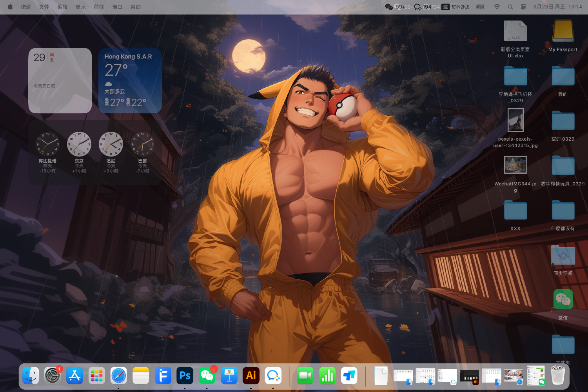Open Spotlight search in the menu bar
The height and width of the screenshot is (392, 588).
click(510, 7)
